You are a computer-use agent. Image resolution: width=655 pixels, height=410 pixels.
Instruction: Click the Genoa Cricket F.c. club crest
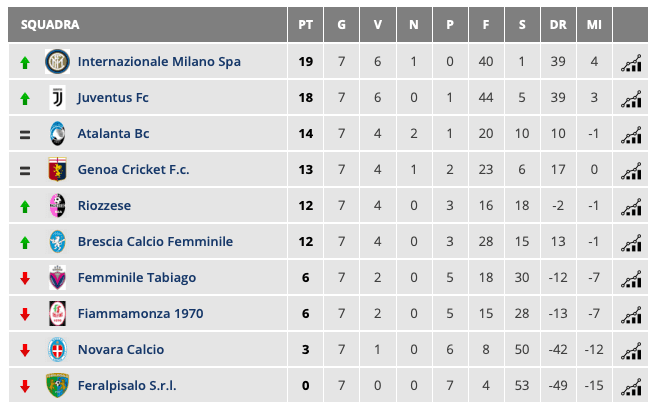coord(57,170)
